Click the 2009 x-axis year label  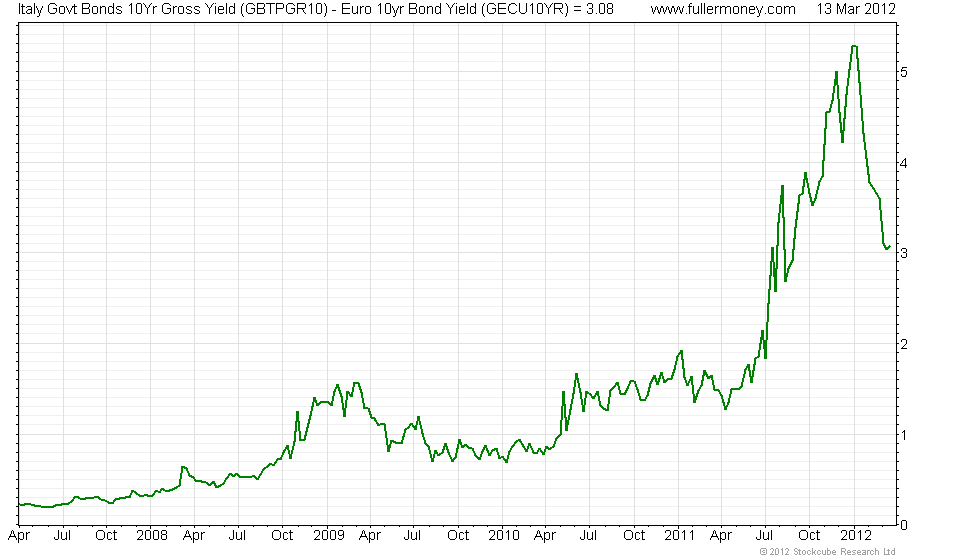[327, 535]
